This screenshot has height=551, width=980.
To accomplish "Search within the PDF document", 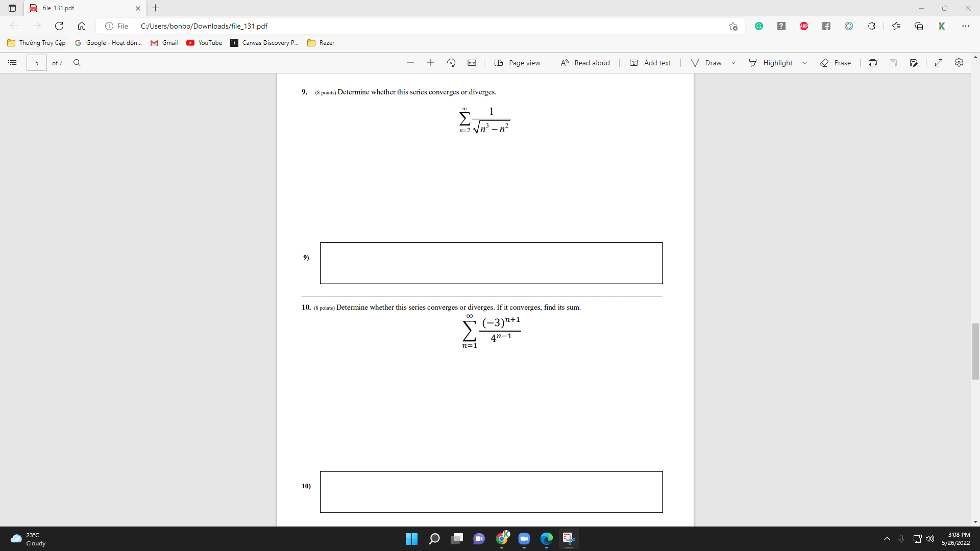I will pos(77,62).
